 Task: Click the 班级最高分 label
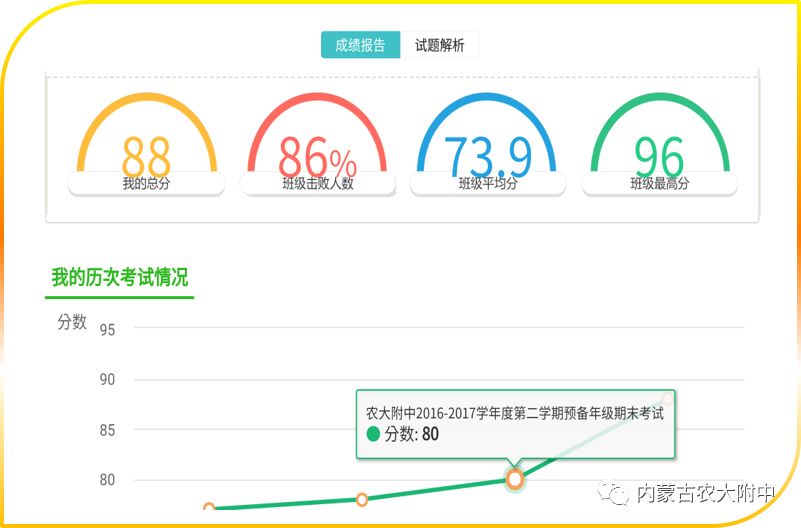pyautogui.click(x=659, y=184)
